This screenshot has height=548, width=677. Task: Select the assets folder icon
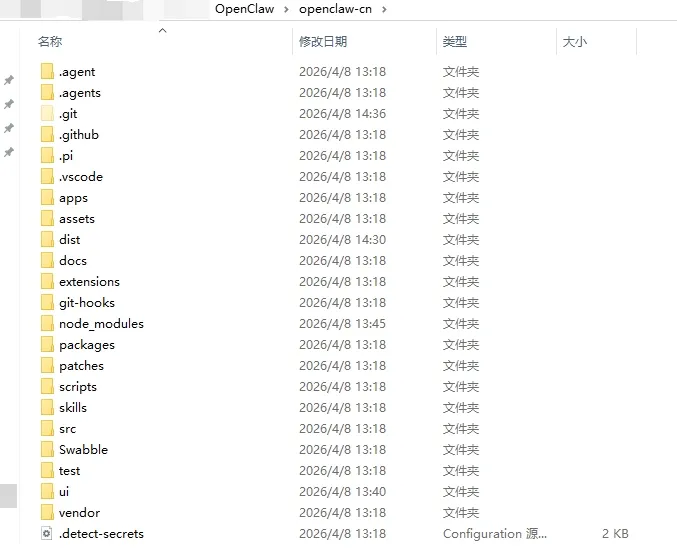pyautogui.click(x=47, y=219)
